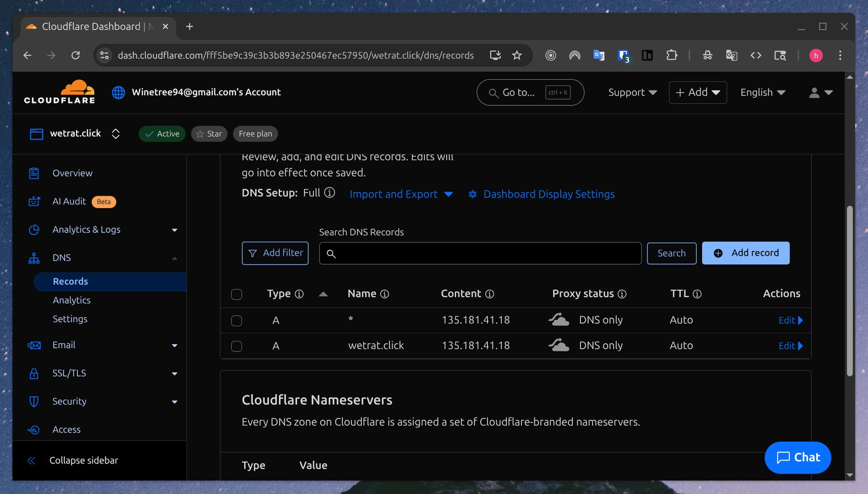The width and height of the screenshot is (868, 494).
Task: Bookmark this page with star icon
Action: 517,55
